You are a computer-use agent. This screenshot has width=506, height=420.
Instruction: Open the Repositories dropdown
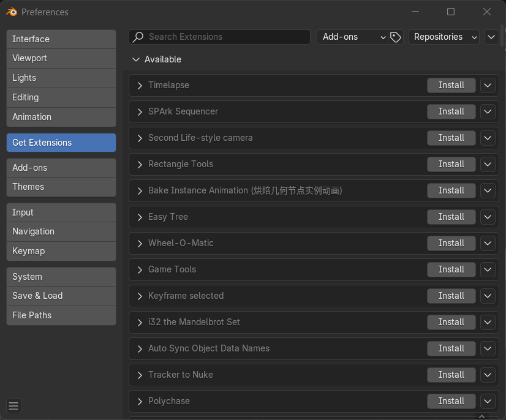444,37
